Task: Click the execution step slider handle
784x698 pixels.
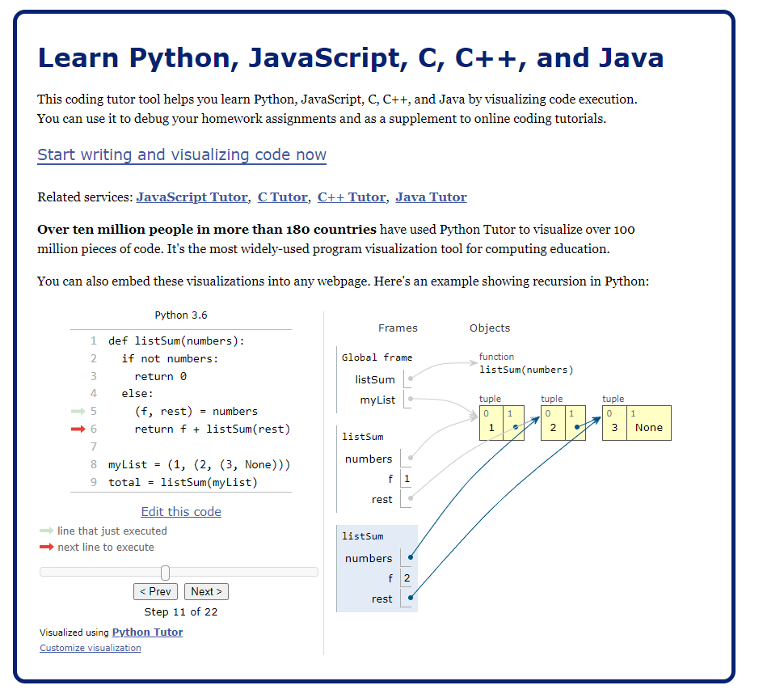Action: point(165,573)
